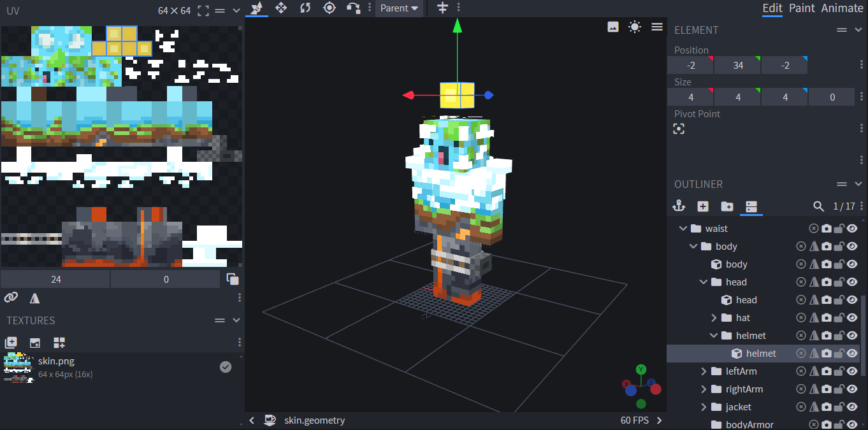Click the UV mirror icon
Image resolution: width=868 pixels, height=430 pixels.
(34, 297)
